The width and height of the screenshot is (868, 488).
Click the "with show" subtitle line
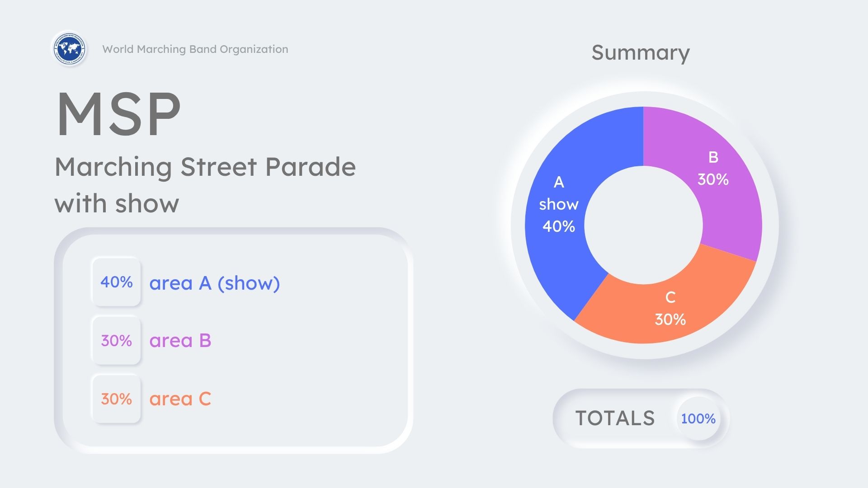tap(117, 203)
